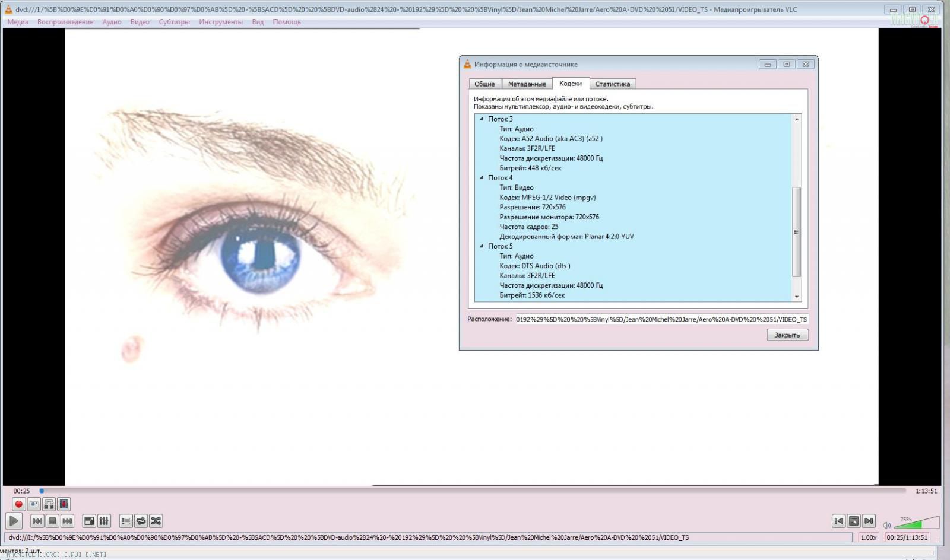Click the A-B loop button
Screen dimensions: 950x560
tap(49, 504)
